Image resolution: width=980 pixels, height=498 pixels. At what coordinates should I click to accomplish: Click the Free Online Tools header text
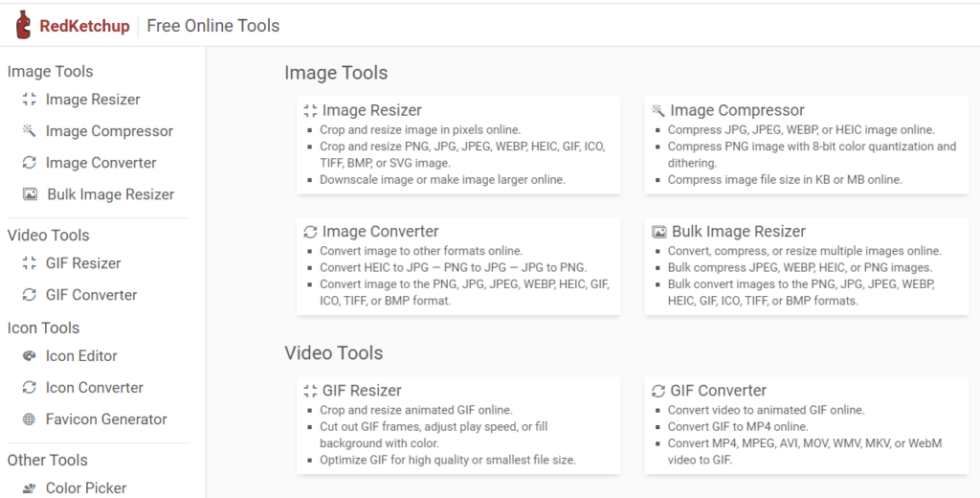click(213, 26)
